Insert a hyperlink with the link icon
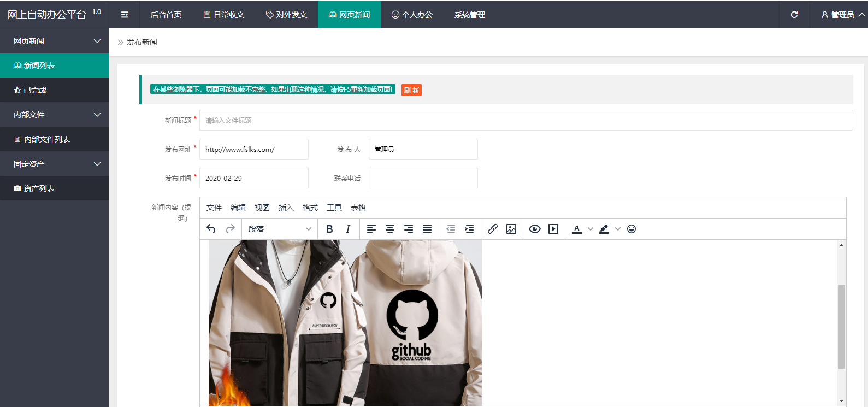This screenshot has width=868, height=407. (x=493, y=229)
